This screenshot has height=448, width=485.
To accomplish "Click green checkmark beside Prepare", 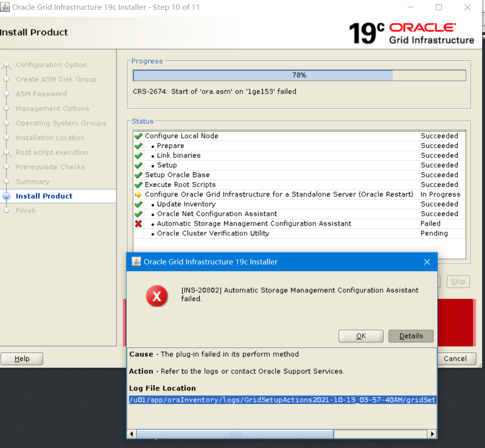I will [138, 146].
